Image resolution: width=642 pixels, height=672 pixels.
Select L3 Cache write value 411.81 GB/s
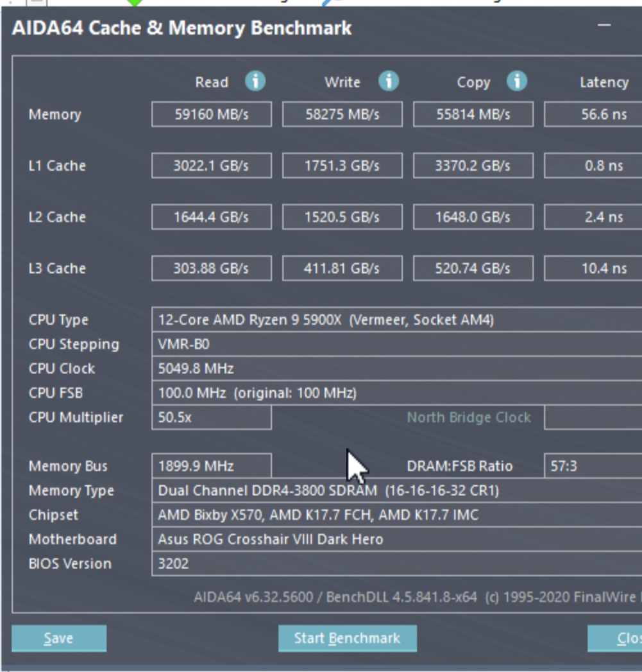point(342,268)
